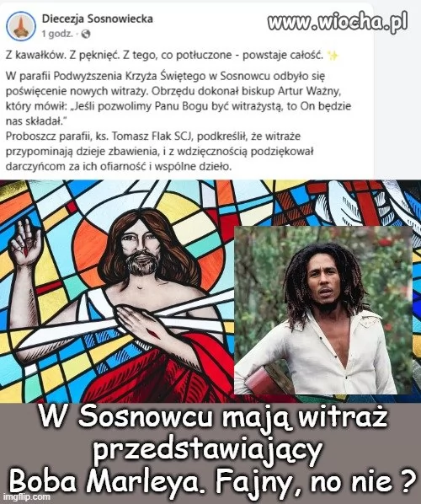Open the Diecezja Sosnowiecka page name link
This screenshot has width=421, height=504.
click(x=98, y=19)
